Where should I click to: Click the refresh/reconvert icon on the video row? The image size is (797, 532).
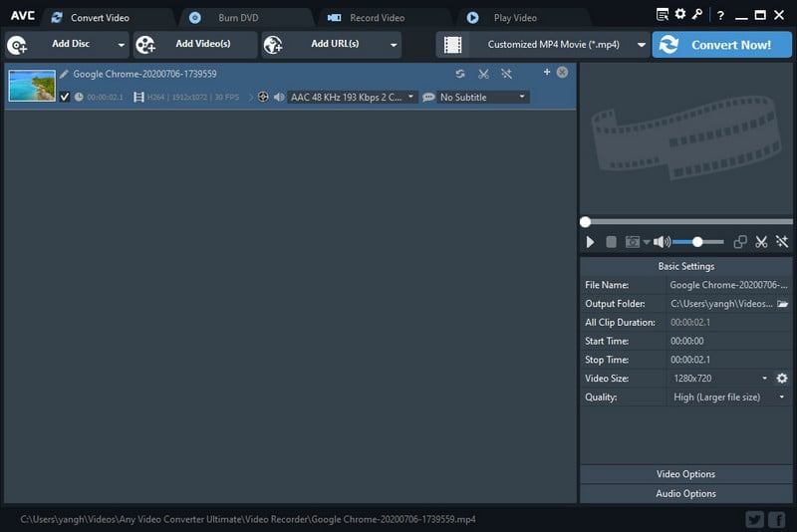point(460,74)
